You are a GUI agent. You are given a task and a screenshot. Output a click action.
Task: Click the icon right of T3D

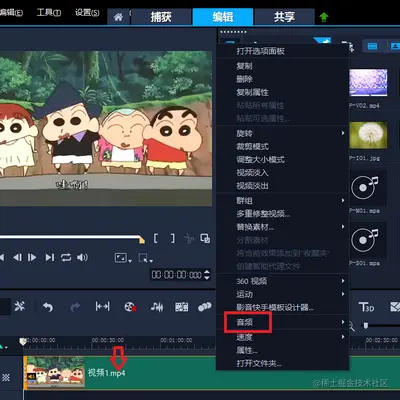click(x=395, y=307)
